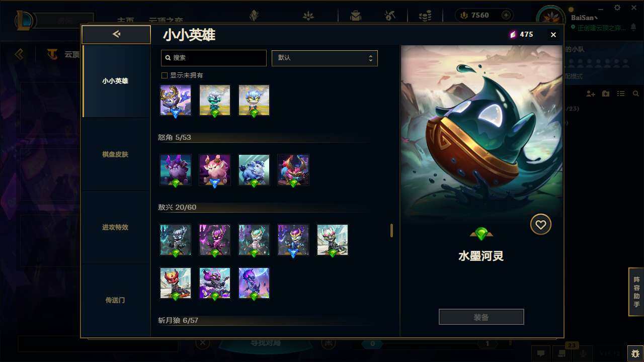Open the chat bubble icon in bottom bar
The height and width of the screenshot is (362, 644).
540,353
